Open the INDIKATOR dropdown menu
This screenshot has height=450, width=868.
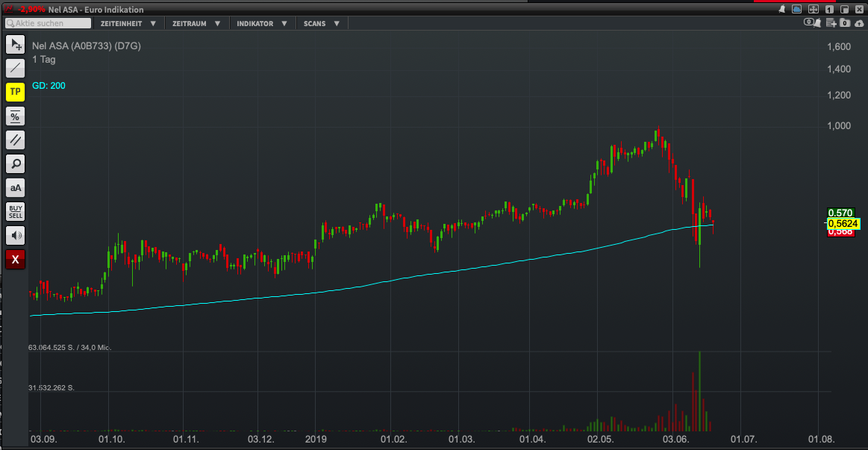click(x=262, y=23)
